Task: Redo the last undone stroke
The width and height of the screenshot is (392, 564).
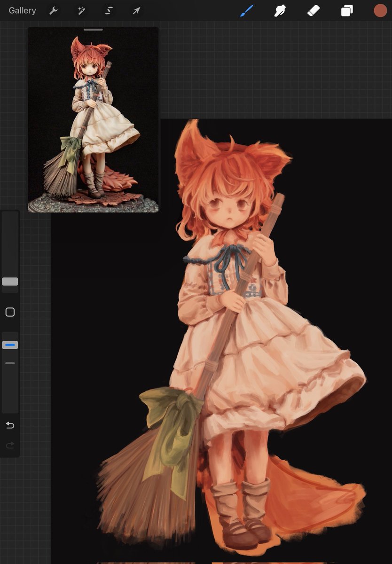Action: pos(10,445)
